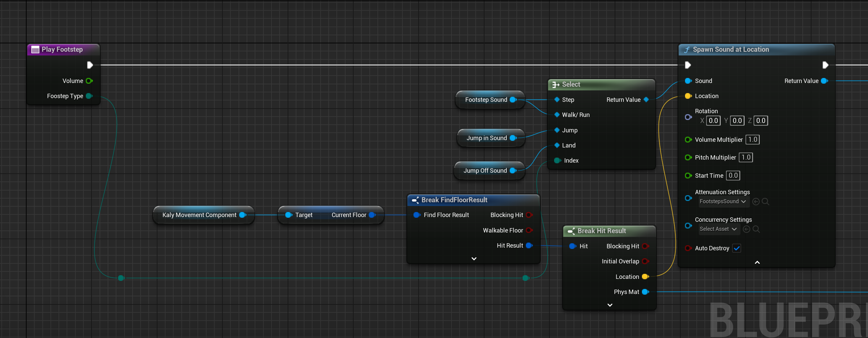Click the Phys Mat output pin
868x338 pixels.
(645, 292)
